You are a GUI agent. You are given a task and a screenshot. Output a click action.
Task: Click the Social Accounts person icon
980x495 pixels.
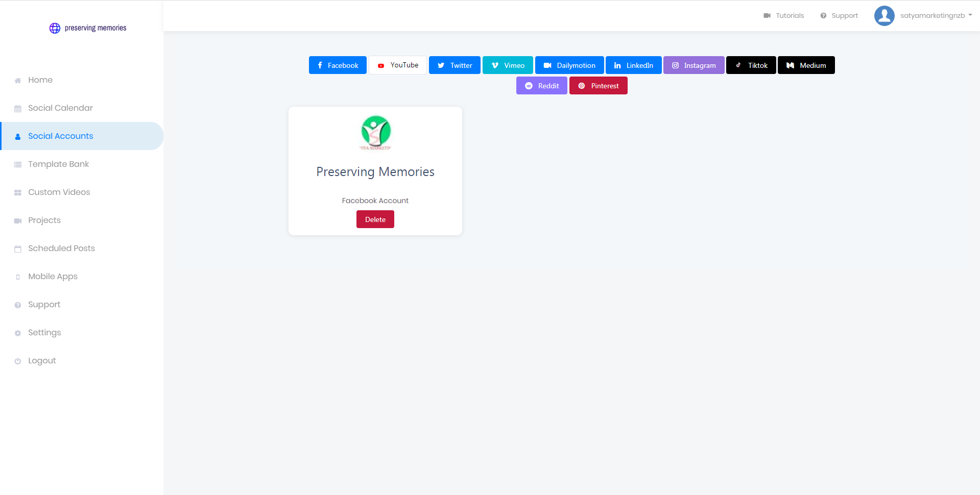(x=18, y=137)
